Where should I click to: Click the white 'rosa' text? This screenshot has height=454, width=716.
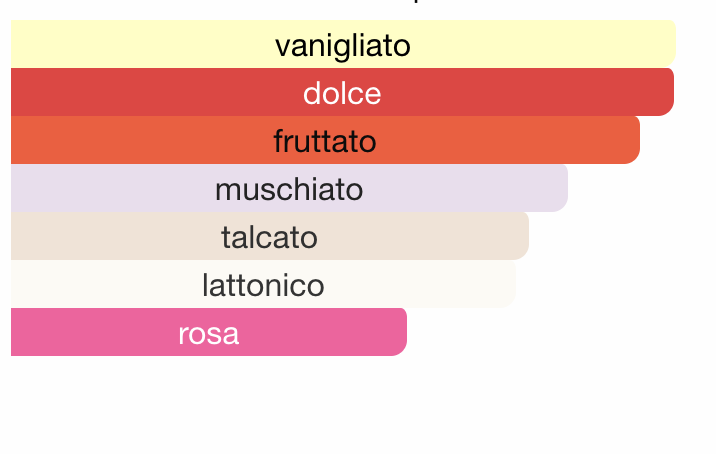click(x=209, y=334)
